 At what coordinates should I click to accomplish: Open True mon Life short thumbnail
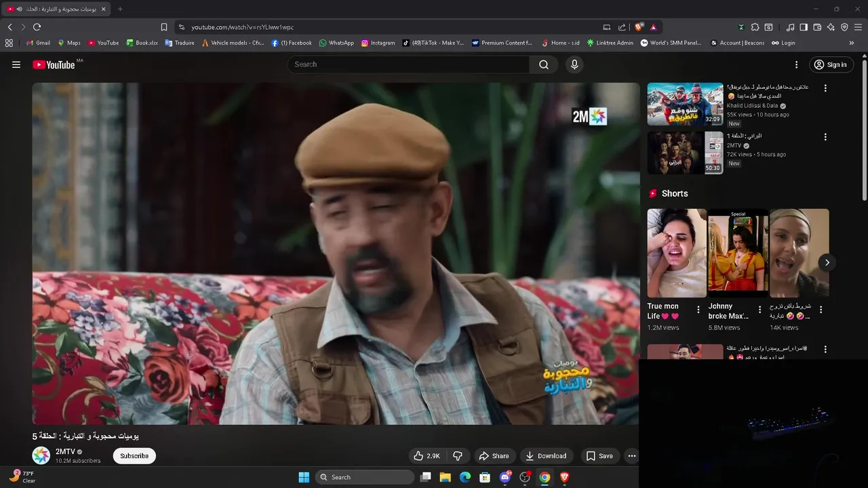click(x=677, y=253)
